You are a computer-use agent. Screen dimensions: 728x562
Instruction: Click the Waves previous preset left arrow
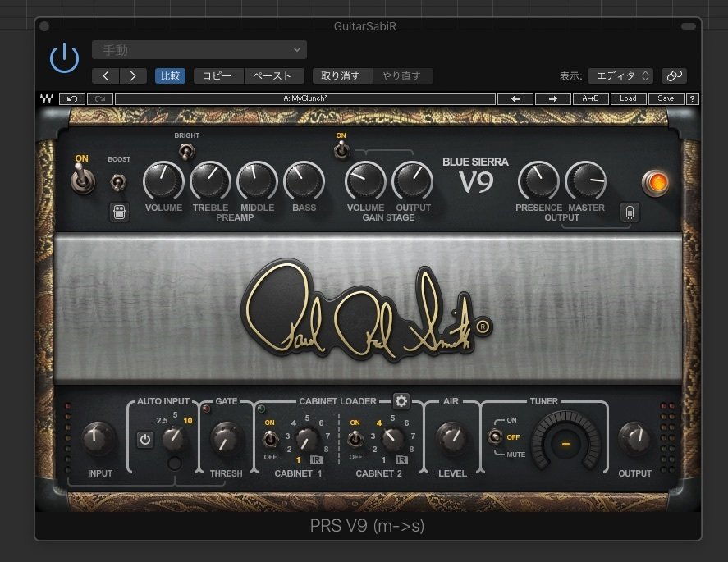[515, 98]
